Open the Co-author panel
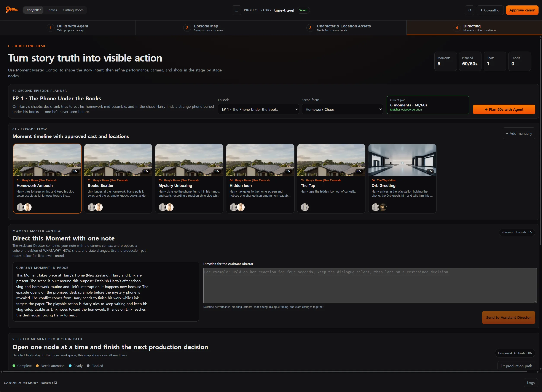The image size is (542, 392). pyautogui.click(x=490, y=10)
